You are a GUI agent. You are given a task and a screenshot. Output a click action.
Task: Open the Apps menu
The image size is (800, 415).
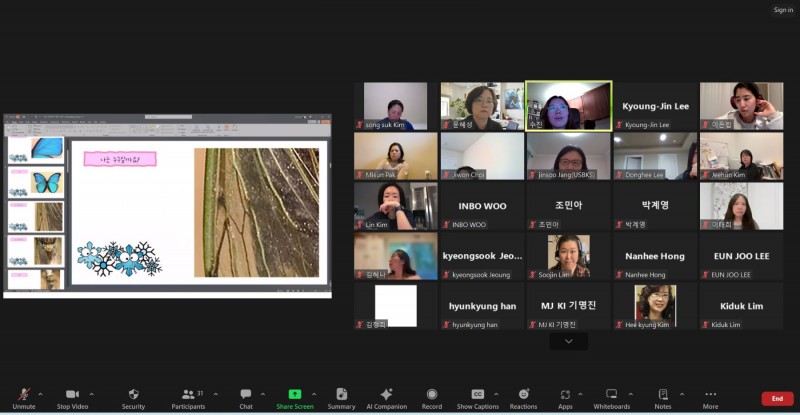[565, 398]
